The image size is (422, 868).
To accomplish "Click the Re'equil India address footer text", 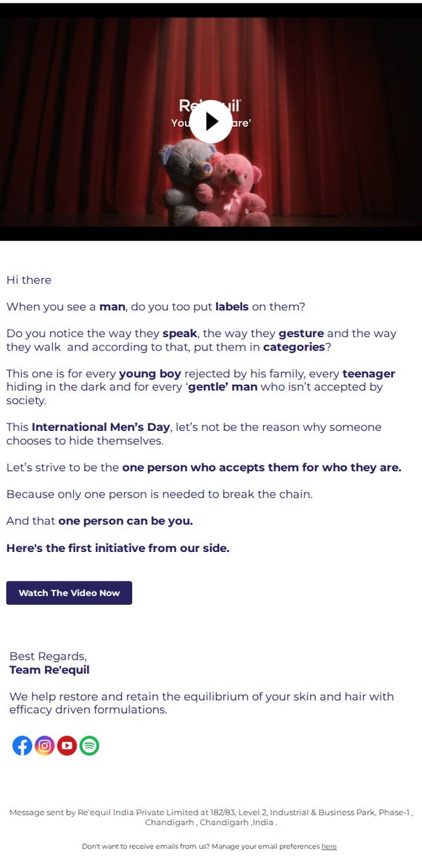I will coord(211,817).
